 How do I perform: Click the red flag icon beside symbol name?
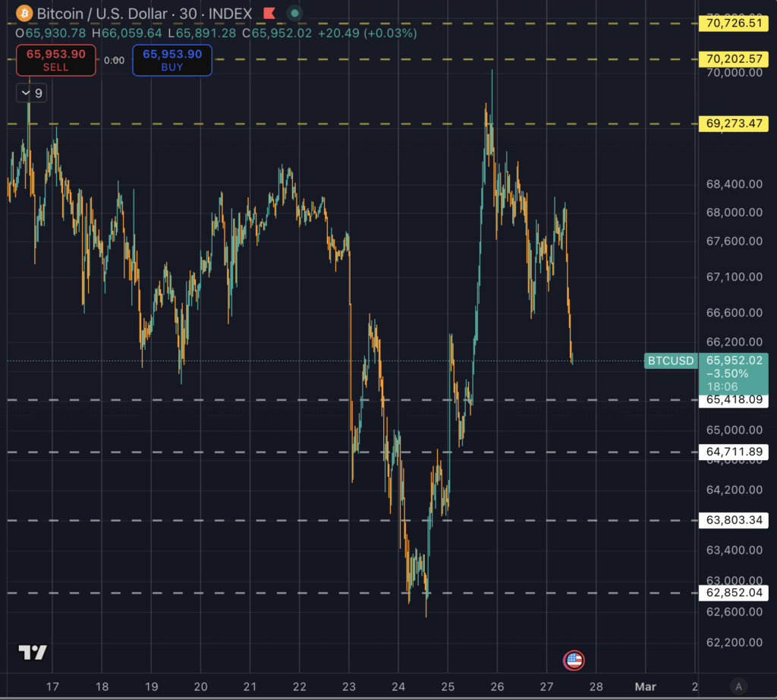[x=269, y=12]
